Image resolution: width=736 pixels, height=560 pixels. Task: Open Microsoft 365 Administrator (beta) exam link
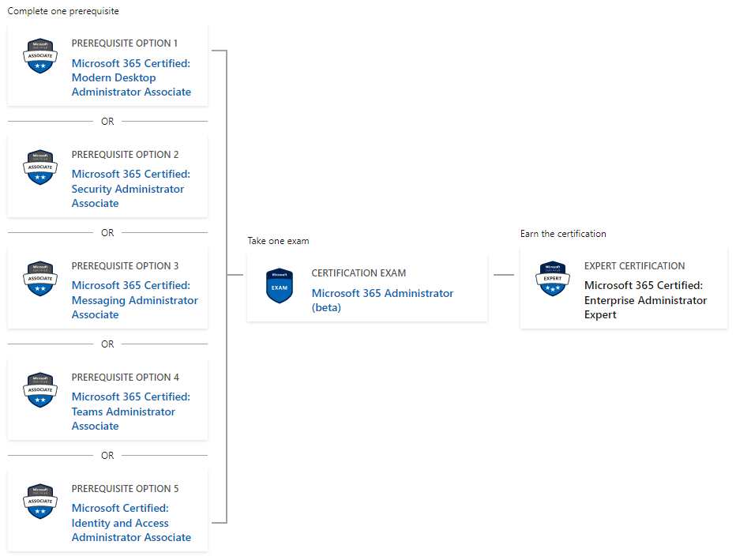pyautogui.click(x=382, y=300)
